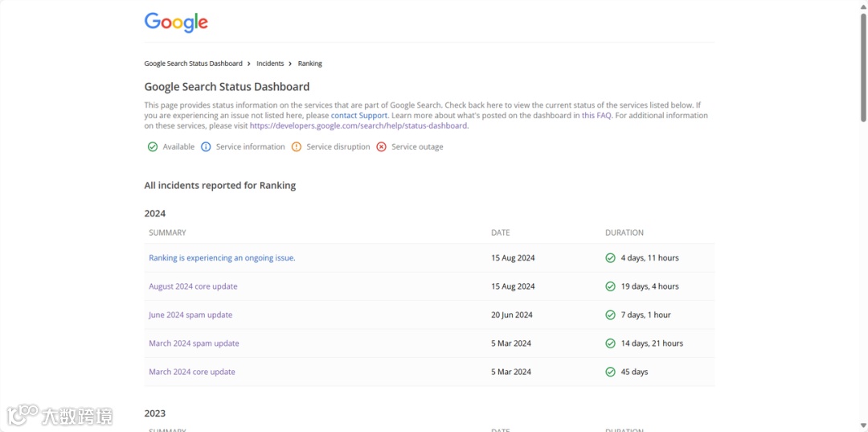Go to Incidents breadcrumb
Viewport: 868px width, 432px height.
271,64
